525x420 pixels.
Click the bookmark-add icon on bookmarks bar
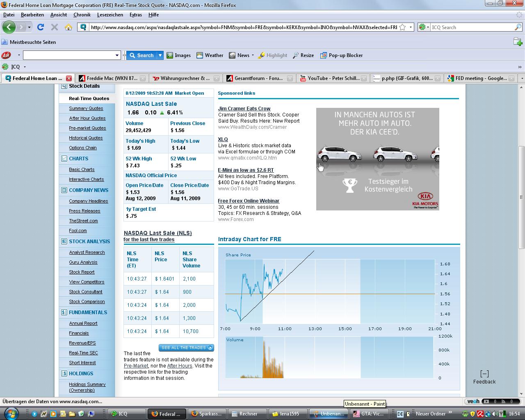(x=518, y=42)
